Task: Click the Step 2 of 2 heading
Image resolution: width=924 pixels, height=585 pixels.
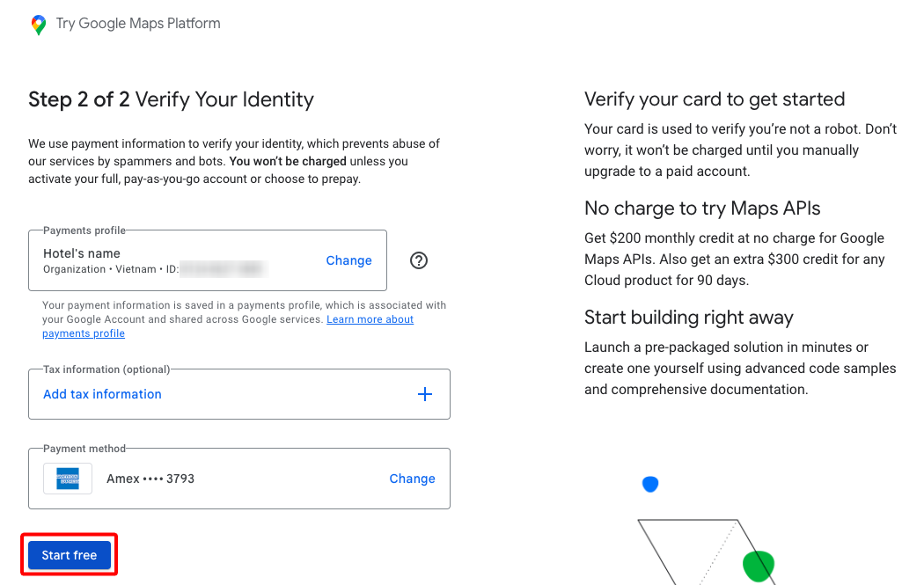Action: 171,99
